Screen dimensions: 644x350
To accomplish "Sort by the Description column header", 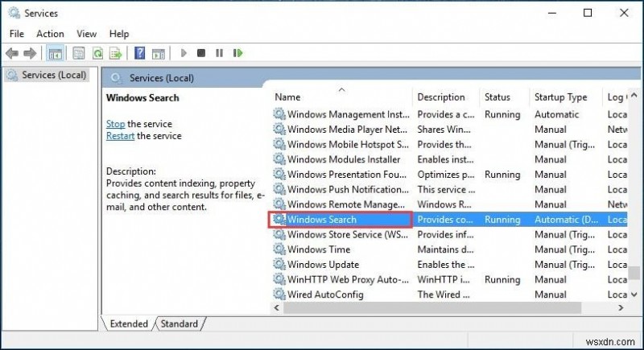I will (446, 97).
